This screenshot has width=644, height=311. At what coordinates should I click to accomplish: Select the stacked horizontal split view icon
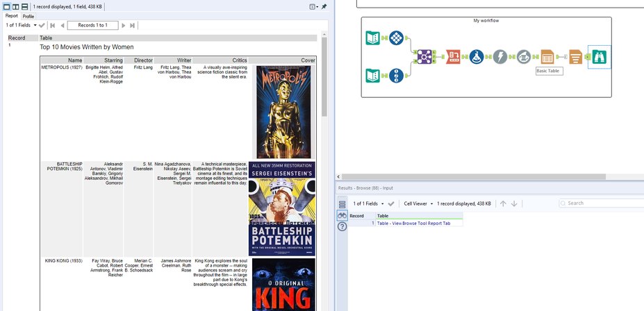click(x=24, y=6)
